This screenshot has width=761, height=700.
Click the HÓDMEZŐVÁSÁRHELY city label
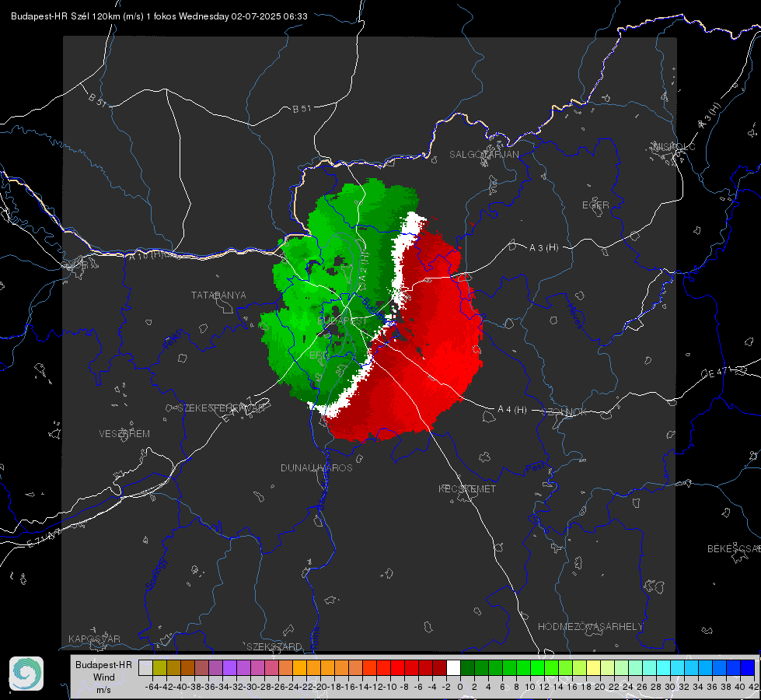pyautogui.click(x=590, y=627)
